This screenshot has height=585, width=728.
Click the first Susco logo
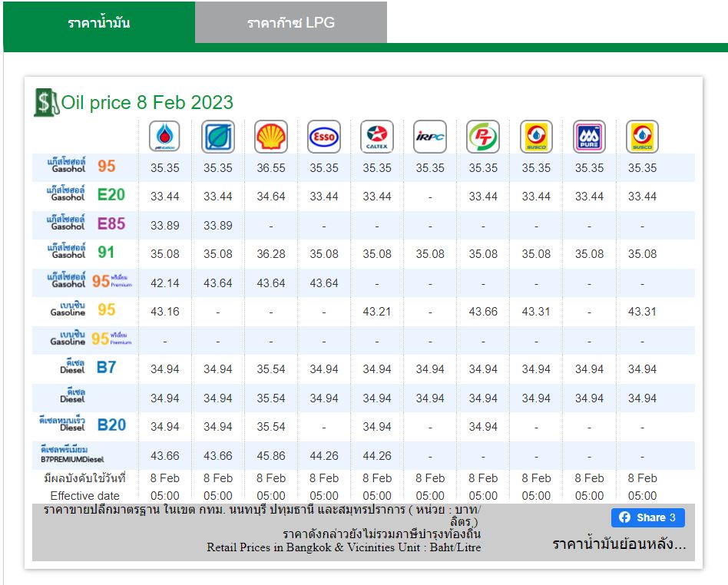536,137
